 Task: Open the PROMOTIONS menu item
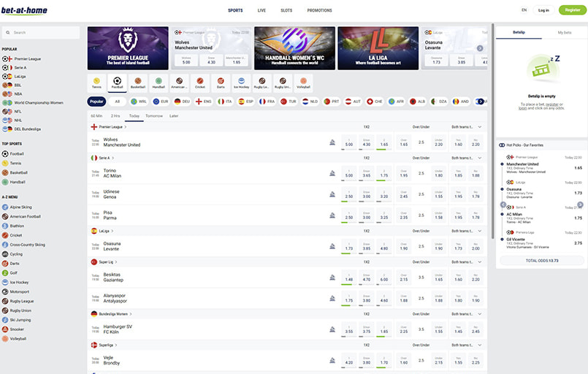[319, 10]
